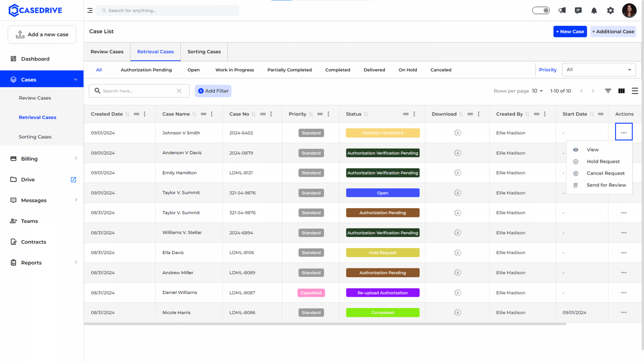The image size is (644, 362).
Task: Filter by On Hold status
Action: pos(408,70)
